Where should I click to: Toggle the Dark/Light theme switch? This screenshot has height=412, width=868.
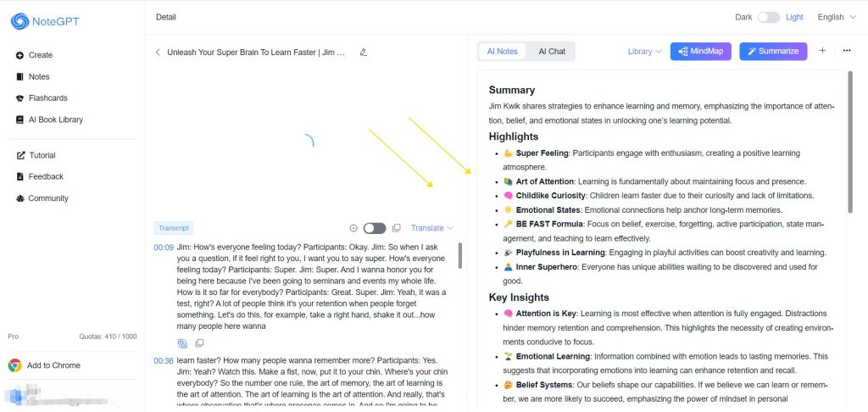(768, 17)
